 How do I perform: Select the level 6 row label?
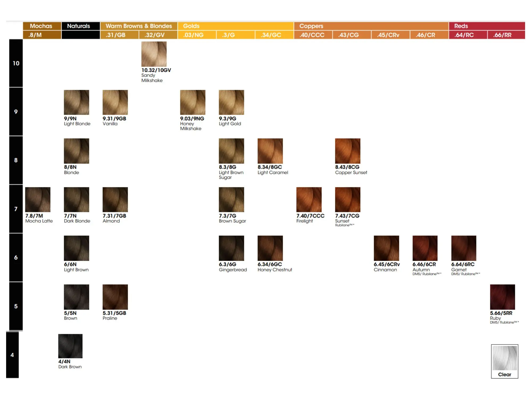(16, 257)
